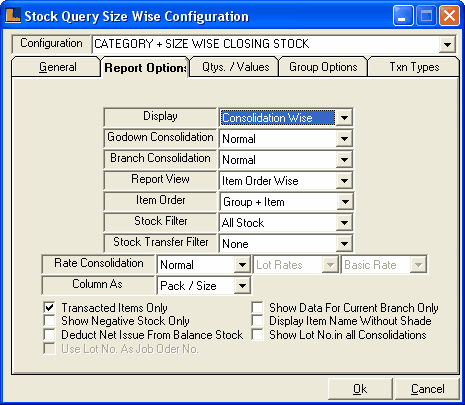Expand the Display dropdown arrow

click(x=344, y=118)
